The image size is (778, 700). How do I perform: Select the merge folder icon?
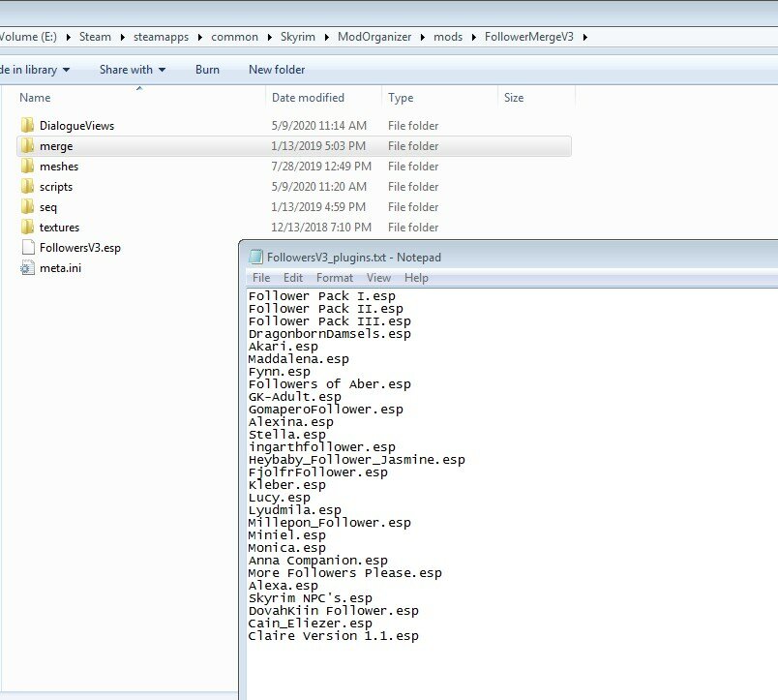(28, 146)
